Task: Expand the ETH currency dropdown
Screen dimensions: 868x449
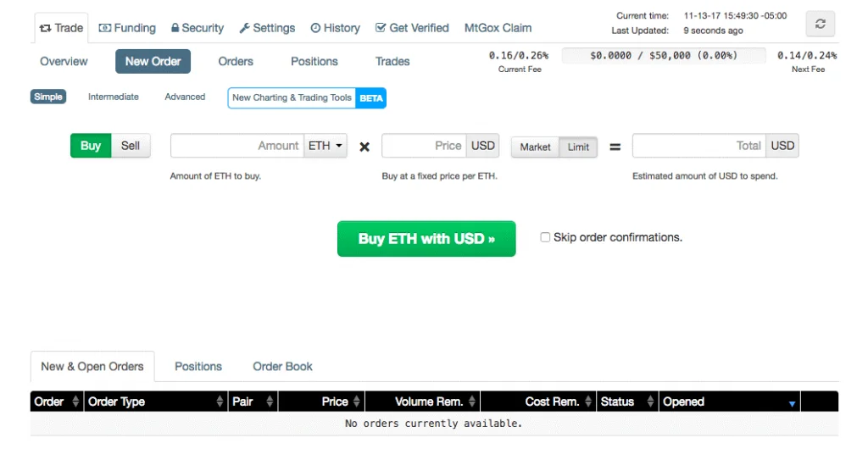Action: coord(325,146)
